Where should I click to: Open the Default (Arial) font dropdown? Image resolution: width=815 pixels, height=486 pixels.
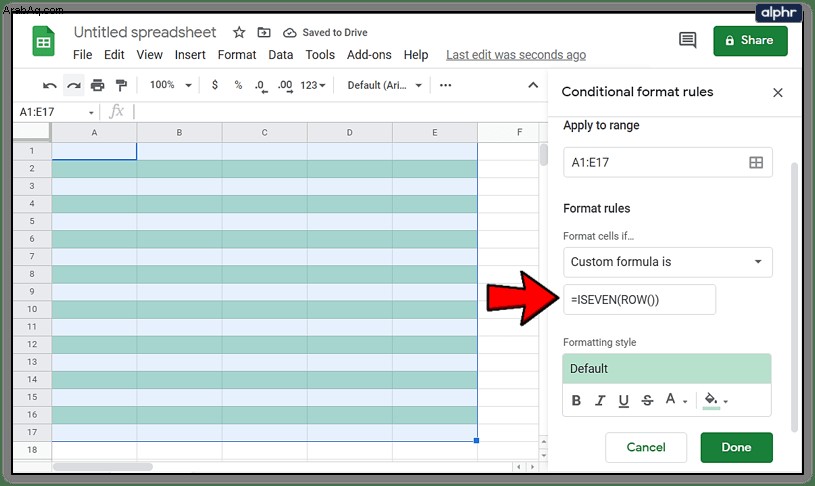point(384,85)
